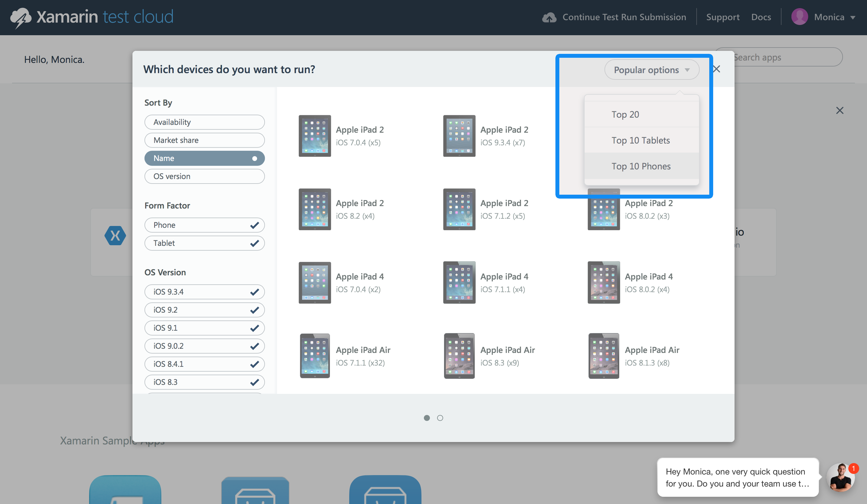The image size is (867, 504).
Task: Dismiss the background panel with X
Action: (840, 110)
